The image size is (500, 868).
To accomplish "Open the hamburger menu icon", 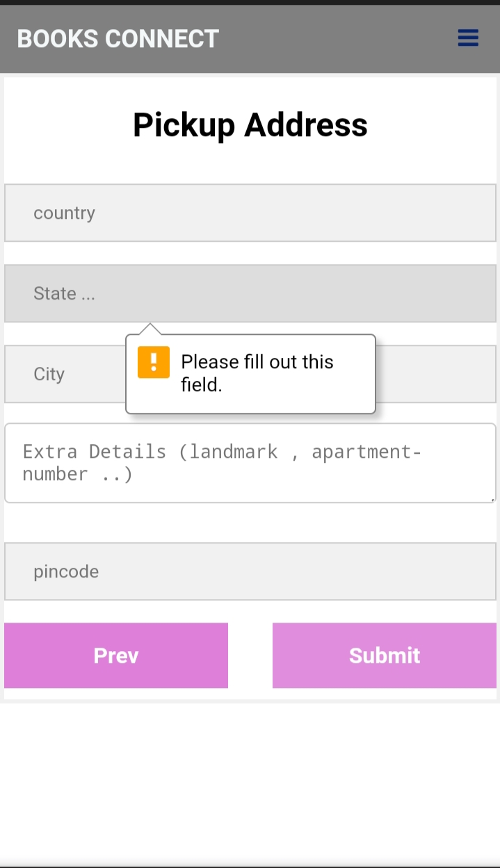I will [468, 38].
